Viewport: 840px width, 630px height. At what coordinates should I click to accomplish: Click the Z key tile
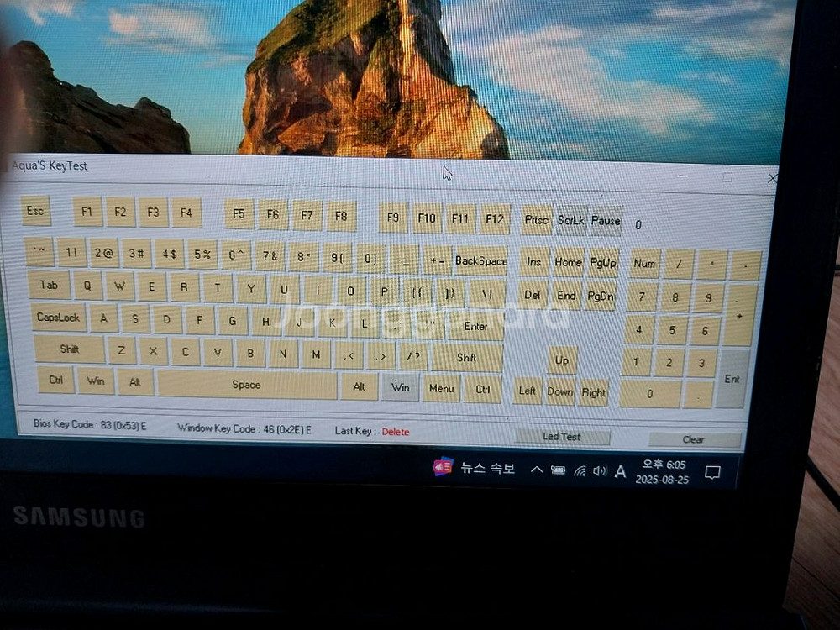coord(121,350)
